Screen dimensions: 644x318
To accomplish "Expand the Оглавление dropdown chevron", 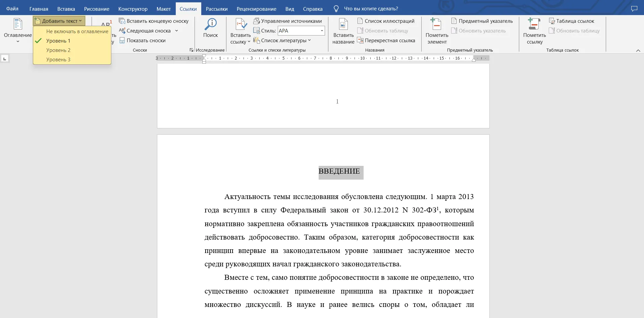I will (18, 42).
